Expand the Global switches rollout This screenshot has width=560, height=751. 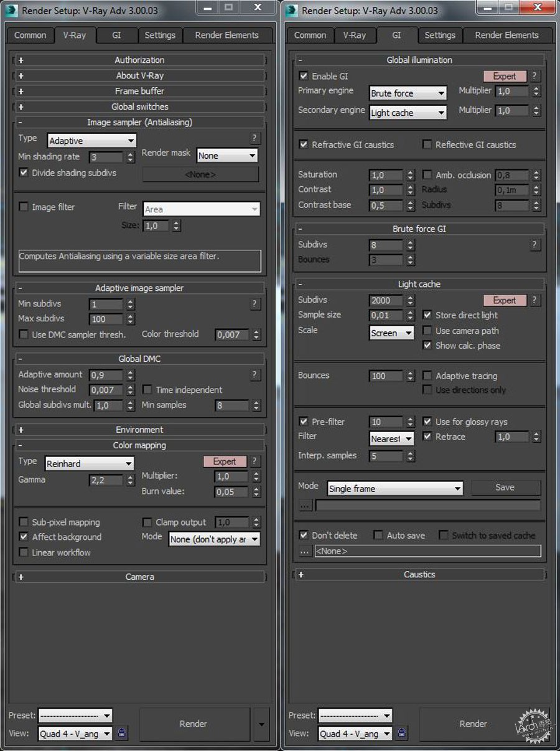[x=140, y=106]
